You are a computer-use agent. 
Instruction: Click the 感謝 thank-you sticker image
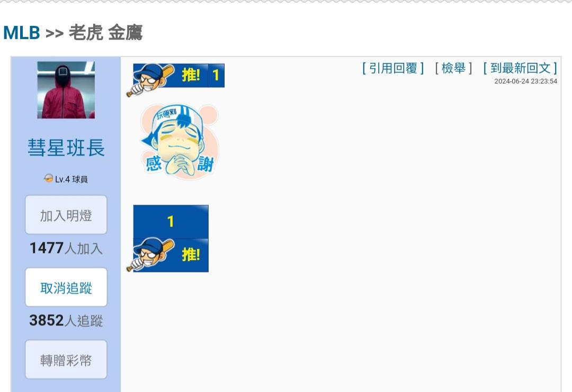pos(179,141)
